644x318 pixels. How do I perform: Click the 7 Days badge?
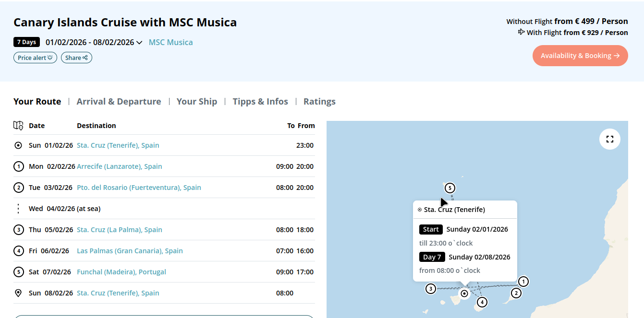tap(26, 42)
